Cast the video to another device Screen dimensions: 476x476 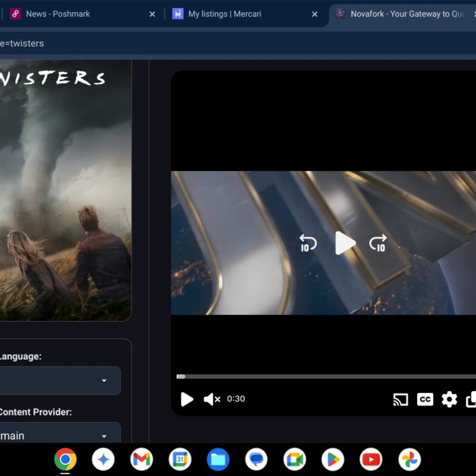click(x=400, y=399)
